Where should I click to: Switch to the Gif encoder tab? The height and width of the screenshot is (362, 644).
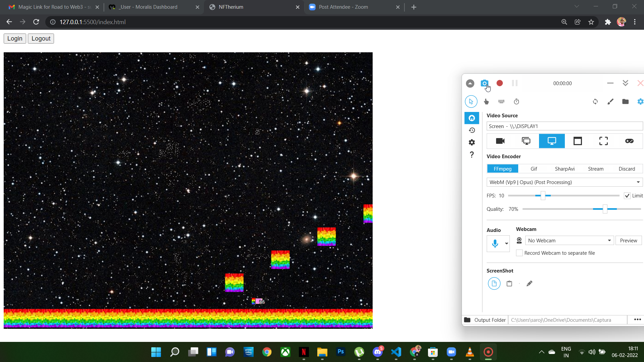click(534, 169)
